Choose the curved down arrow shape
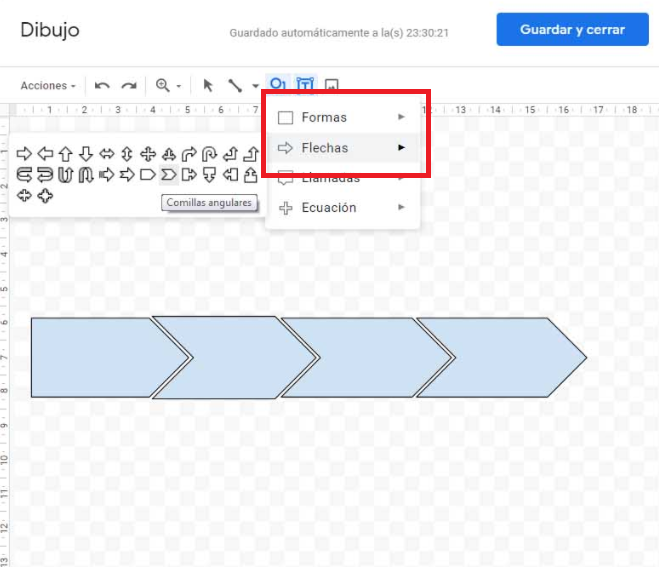The height and width of the screenshot is (567, 659). pyautogui.click(x=86, y=174)
